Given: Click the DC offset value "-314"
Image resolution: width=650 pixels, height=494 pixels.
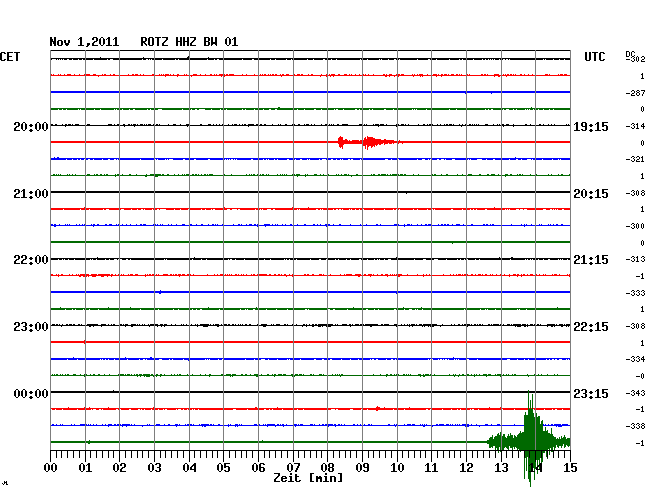Looking at the screenshot, I should (635, 126).
